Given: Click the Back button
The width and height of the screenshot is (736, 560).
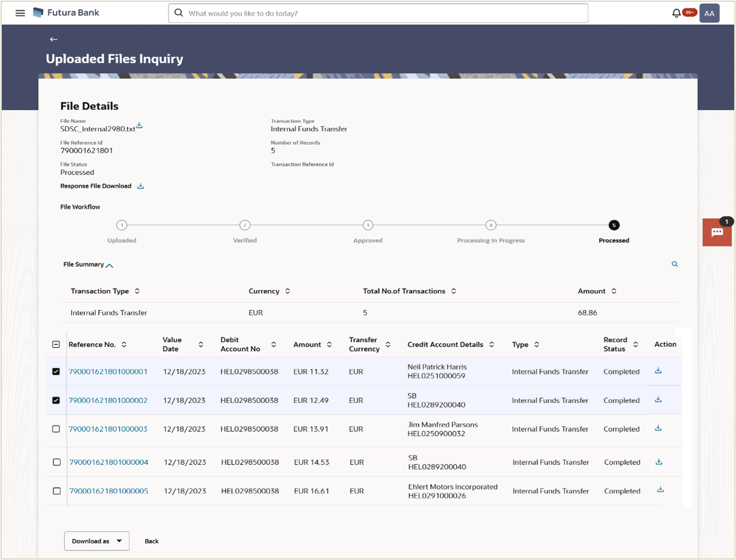Looking at the screenshot, I should tap(151, 541).
